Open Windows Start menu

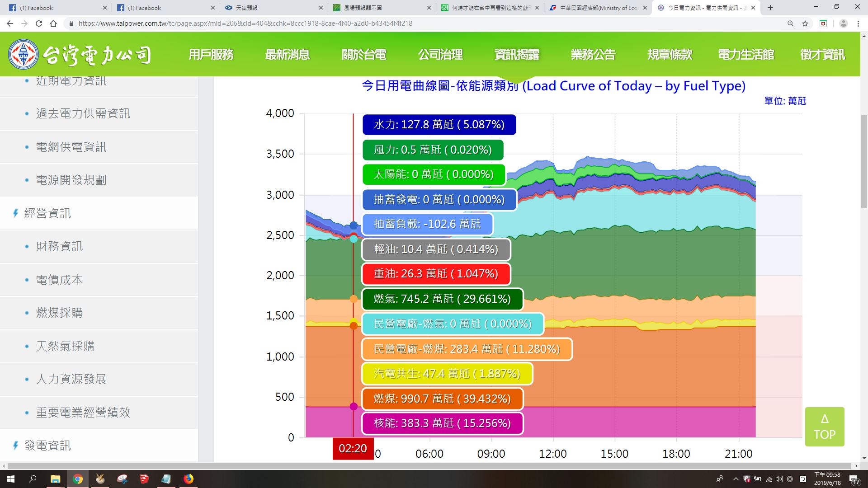[x=11, y=479]
